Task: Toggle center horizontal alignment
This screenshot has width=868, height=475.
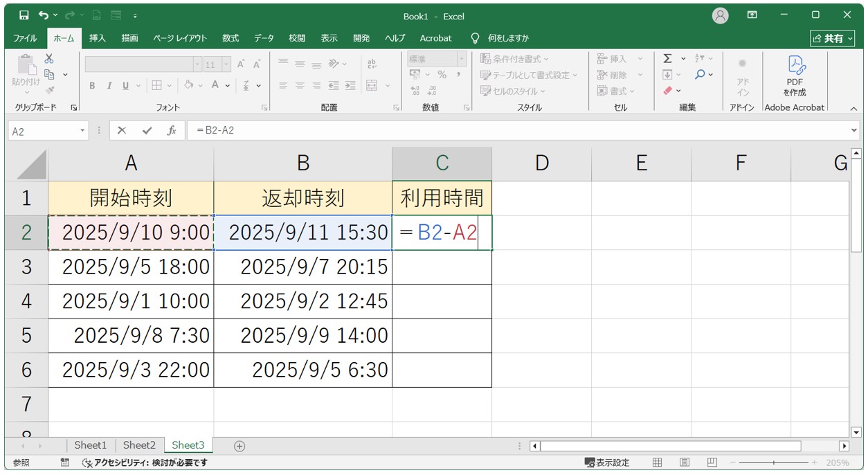Action: click(x=300, y=85)
